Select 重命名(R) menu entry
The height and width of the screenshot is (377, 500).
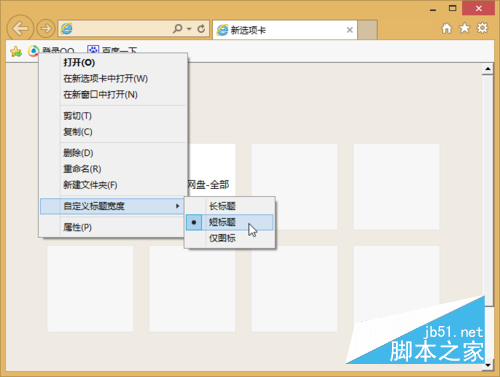pyautogui.click(x=113, y=169)
